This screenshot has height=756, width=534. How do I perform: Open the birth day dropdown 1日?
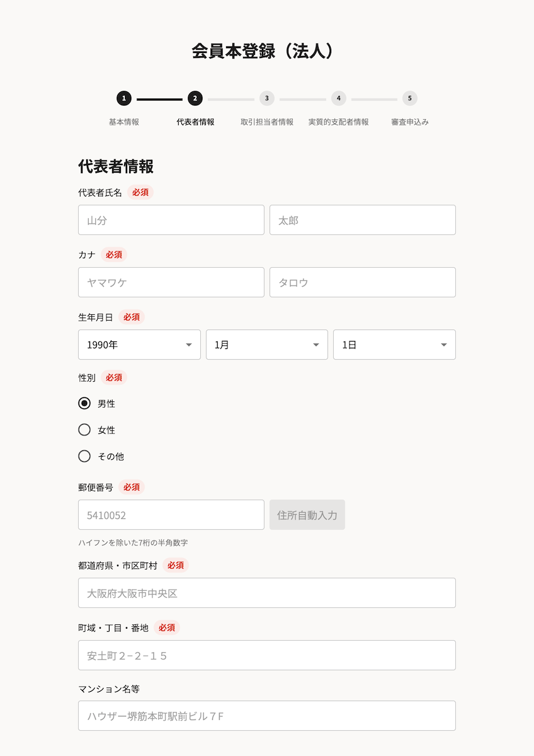(x=394, y=345)
